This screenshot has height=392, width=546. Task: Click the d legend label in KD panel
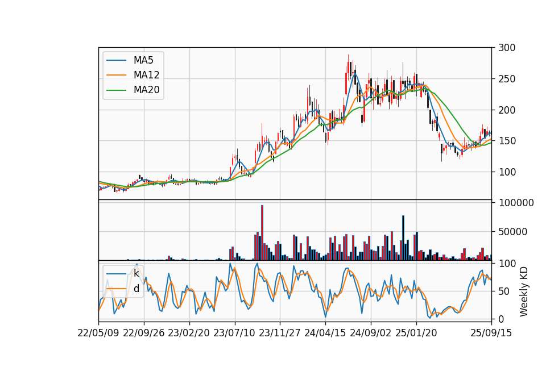[x=136, y=289]
